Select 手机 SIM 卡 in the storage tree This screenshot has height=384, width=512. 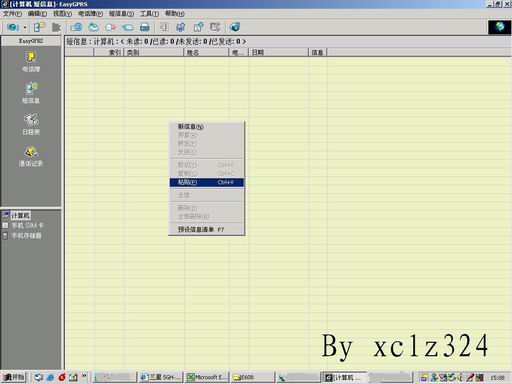coord(27,226)
